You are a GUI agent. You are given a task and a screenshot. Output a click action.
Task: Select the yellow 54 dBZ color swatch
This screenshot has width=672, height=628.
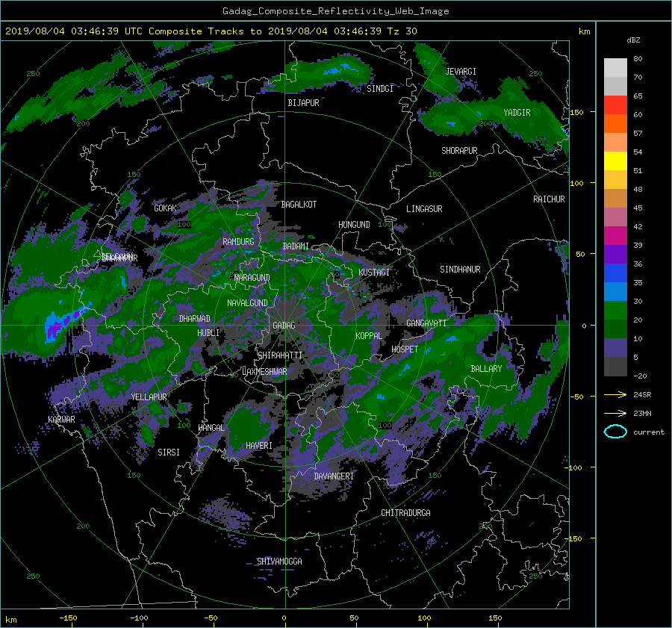[615, 161]
